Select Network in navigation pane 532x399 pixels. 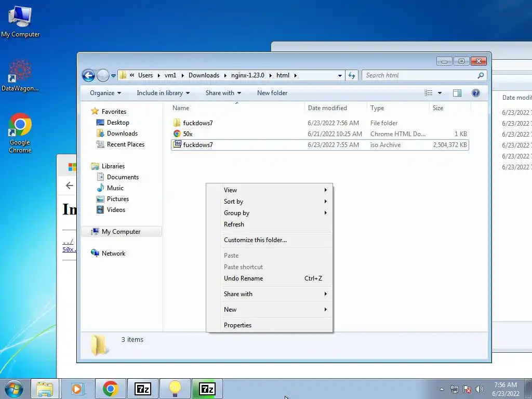coord(108,253)
